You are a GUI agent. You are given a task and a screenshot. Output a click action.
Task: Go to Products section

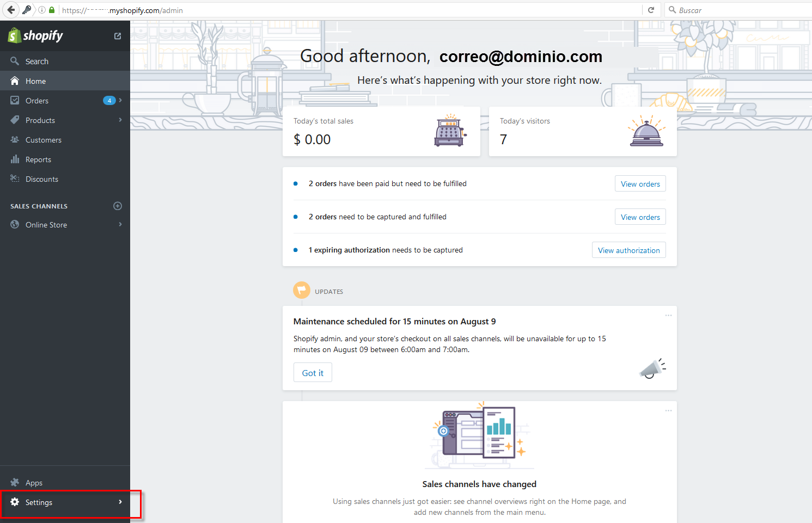click(65, 120)
